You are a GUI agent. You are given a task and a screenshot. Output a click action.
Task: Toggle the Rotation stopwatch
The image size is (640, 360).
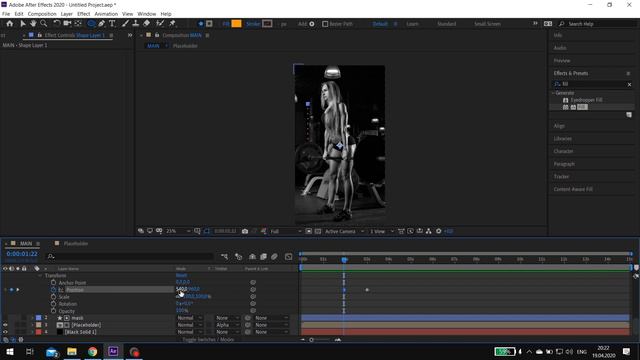coord(53,304)
